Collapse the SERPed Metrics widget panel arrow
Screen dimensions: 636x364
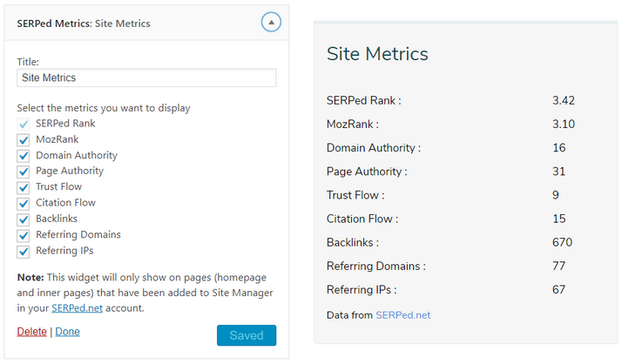point(271,23)
